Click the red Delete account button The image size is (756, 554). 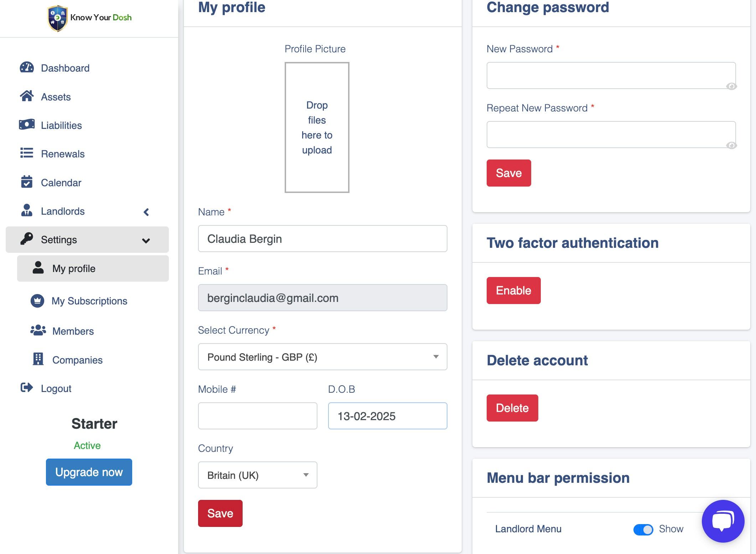[x=512, y=408]
